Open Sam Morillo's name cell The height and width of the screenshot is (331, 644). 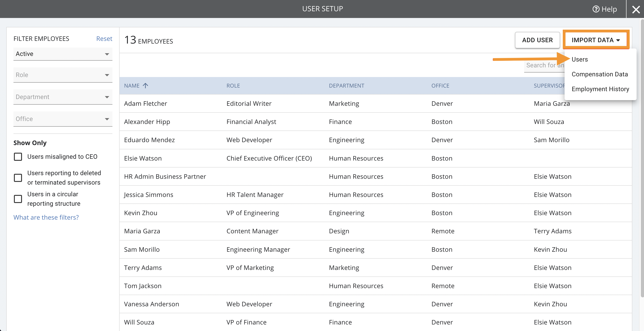pos(142,249)
